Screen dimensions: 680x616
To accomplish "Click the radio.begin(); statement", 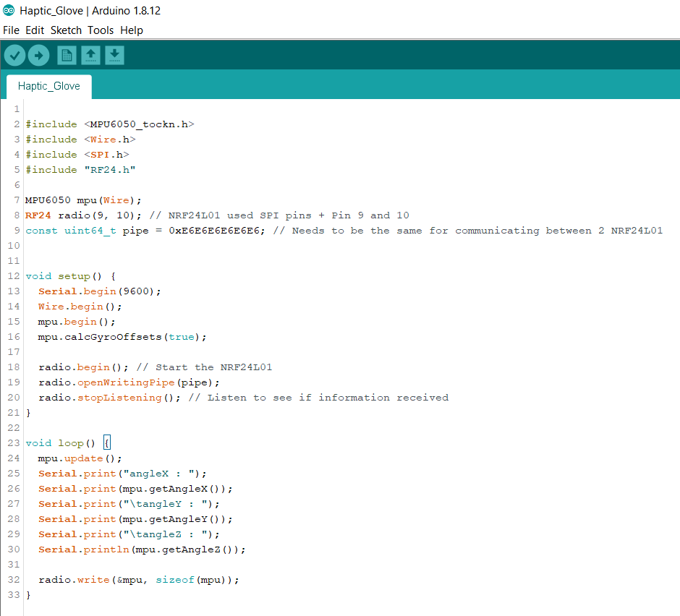I will [83, 367].
